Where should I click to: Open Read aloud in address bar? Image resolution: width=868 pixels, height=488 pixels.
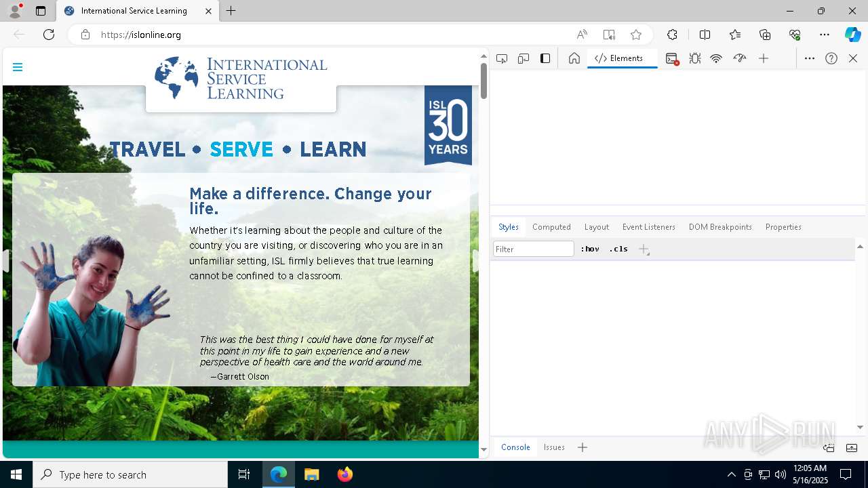tap(582, 35)
